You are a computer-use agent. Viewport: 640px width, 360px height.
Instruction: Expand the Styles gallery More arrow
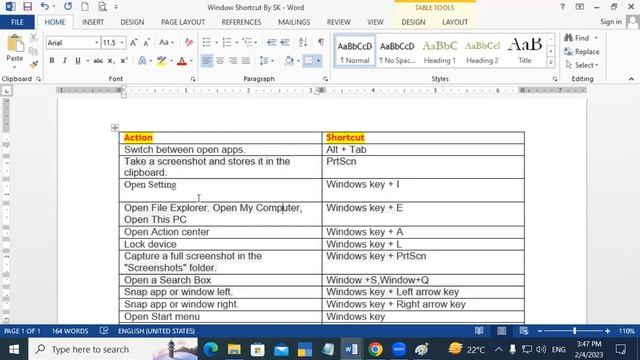551,63
